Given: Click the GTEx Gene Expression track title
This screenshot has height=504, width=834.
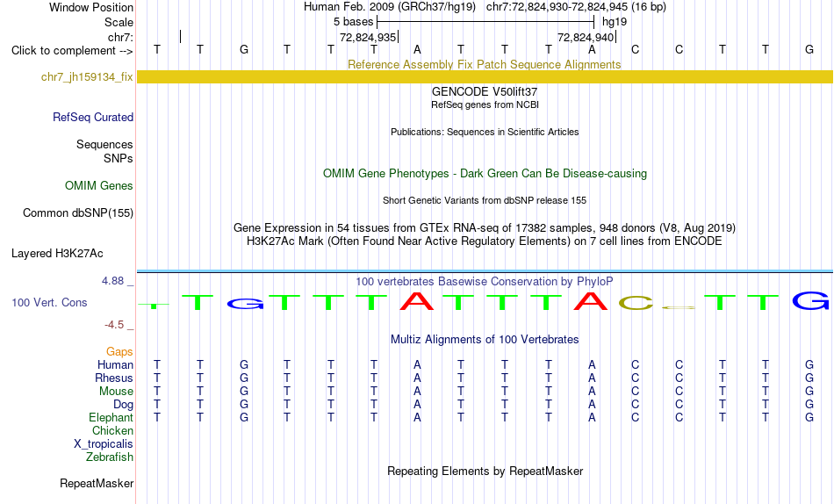Looking at the screenshot, I should 485,227.
